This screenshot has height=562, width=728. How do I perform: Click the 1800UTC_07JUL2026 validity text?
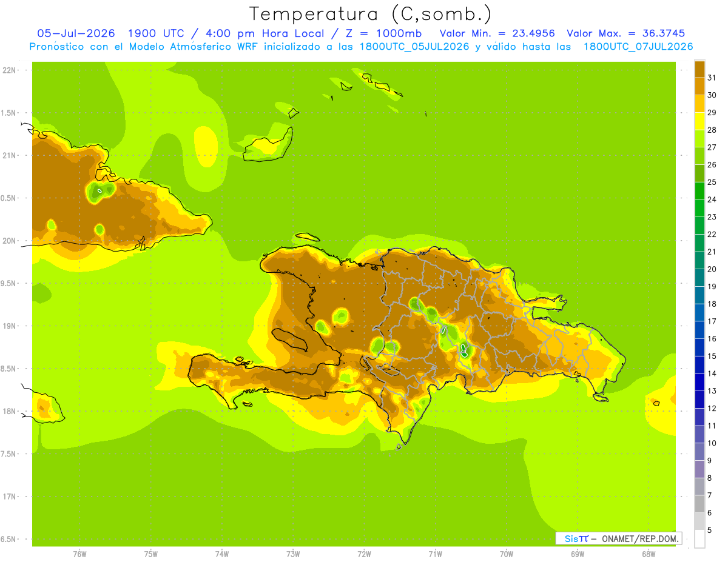tap(638, 47)
